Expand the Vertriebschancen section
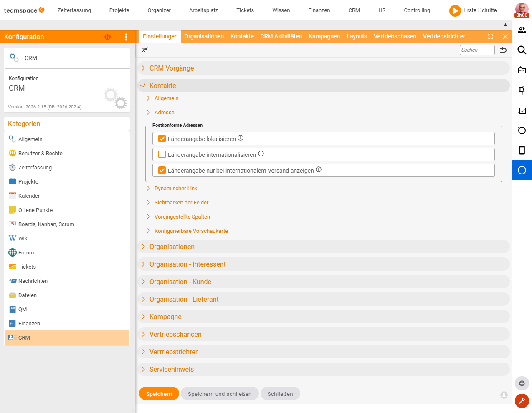The image size is (532, 413). pos(324,335)
